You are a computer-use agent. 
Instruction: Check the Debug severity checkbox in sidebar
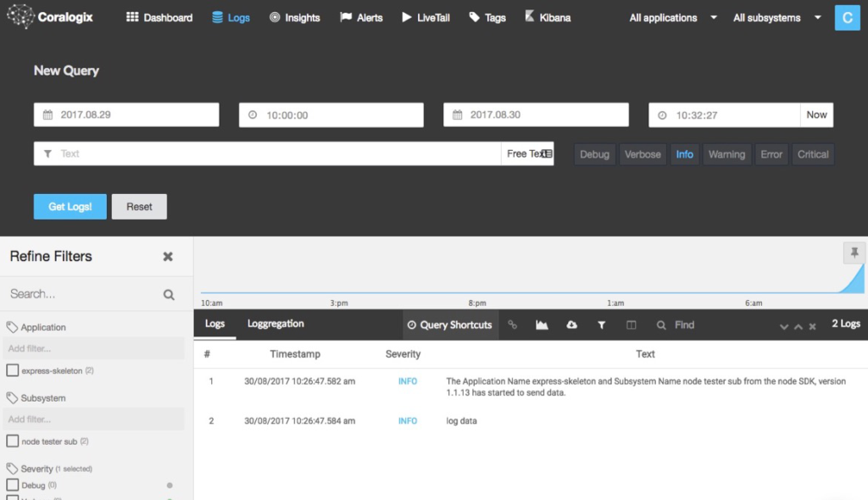[12, 485]
